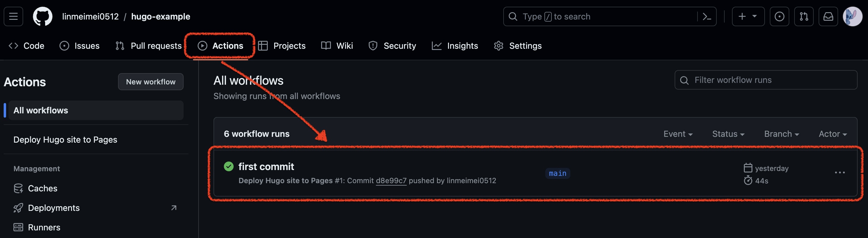
Task: Expand the Status filter dropdown
Action: 728,134
